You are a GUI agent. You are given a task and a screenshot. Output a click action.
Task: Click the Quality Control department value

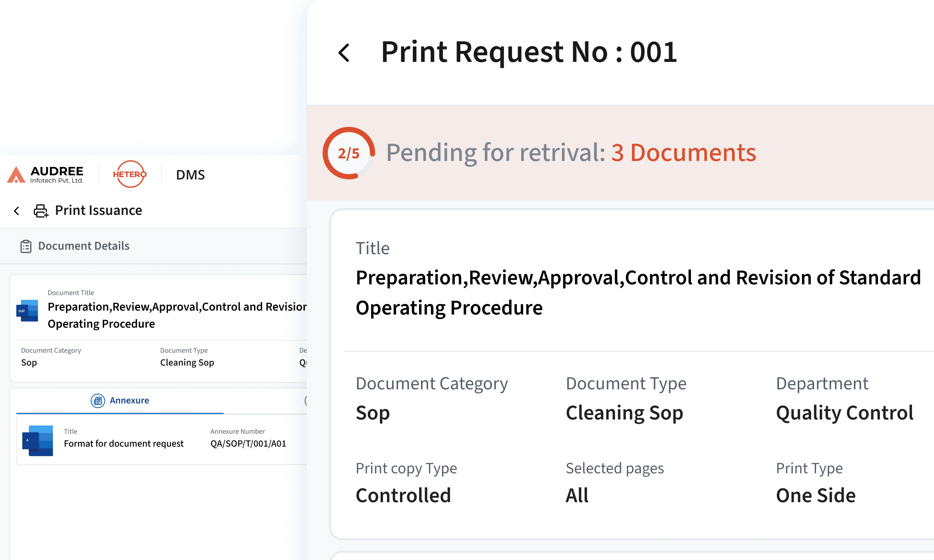pos(844,412)
